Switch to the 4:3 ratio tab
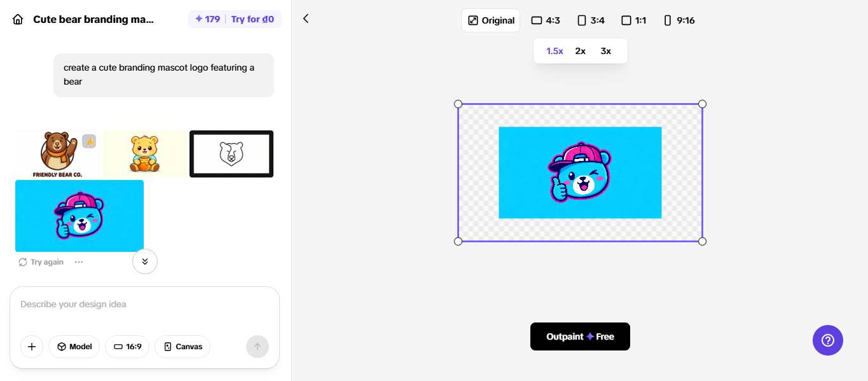868x381 pixels. click(546, 20)
